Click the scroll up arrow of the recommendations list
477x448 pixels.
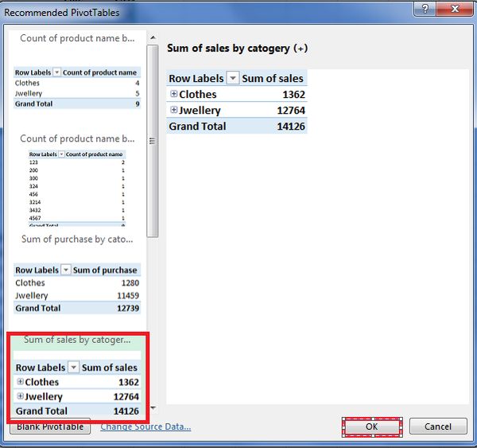pyautogui.click(x=153, y=37)
